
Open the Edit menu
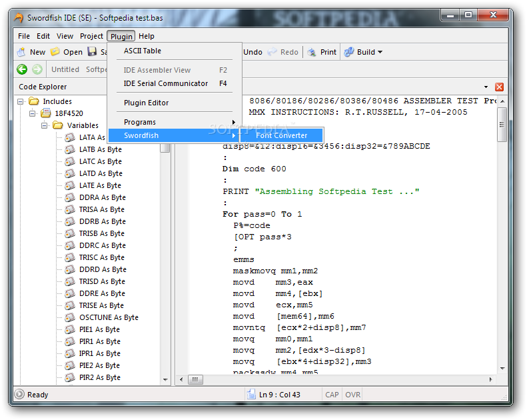tap(43, 36)
